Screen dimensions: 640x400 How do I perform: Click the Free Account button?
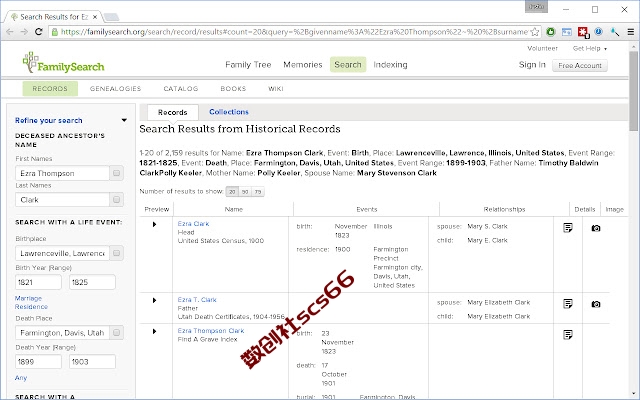click(x=580, y=65)
